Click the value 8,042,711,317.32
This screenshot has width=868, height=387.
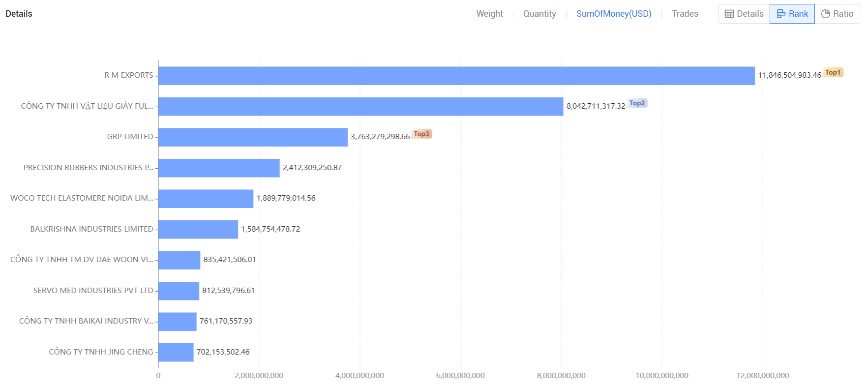click(x=596, y=106)
